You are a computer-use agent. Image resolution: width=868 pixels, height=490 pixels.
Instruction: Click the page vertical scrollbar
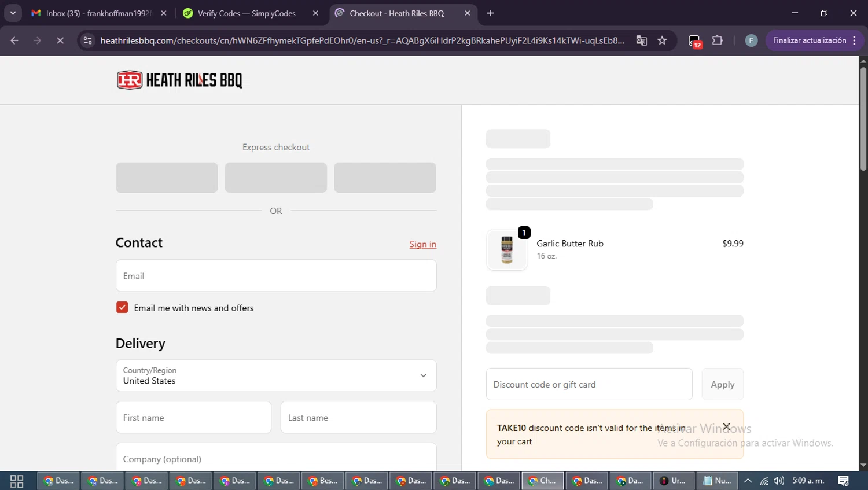tap(863, 119)
